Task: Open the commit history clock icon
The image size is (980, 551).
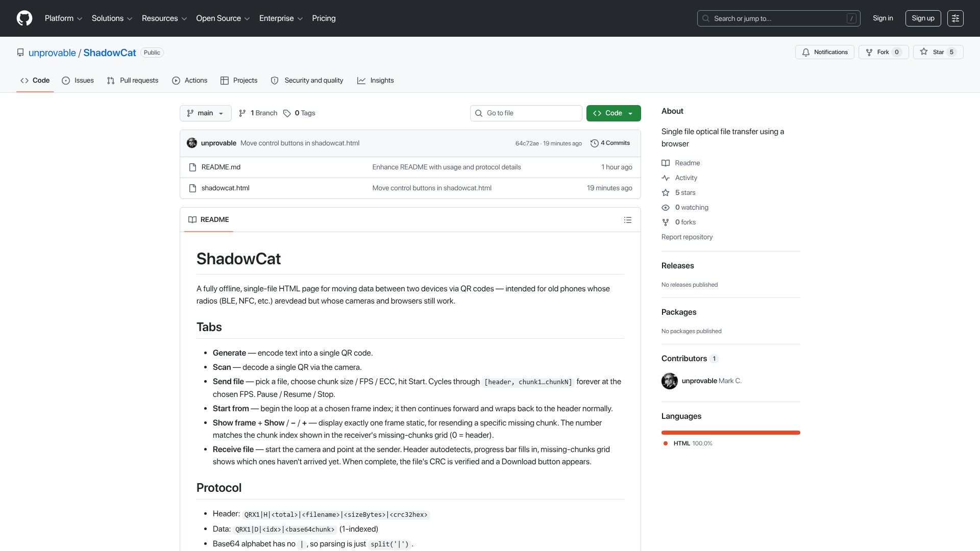Action: (x=594, y=143)
